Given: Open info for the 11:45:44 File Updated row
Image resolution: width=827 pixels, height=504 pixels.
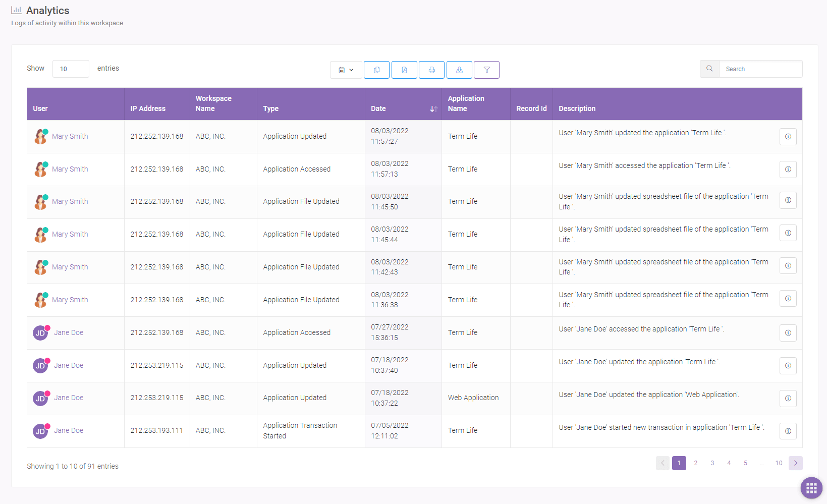Looking at the screenshot, I should click(788, 233).
